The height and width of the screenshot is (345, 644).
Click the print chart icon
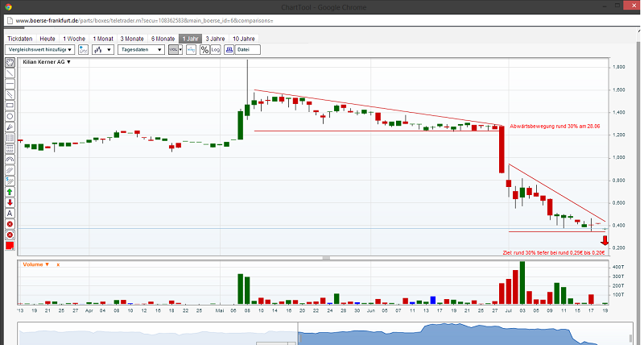point(229,50)
